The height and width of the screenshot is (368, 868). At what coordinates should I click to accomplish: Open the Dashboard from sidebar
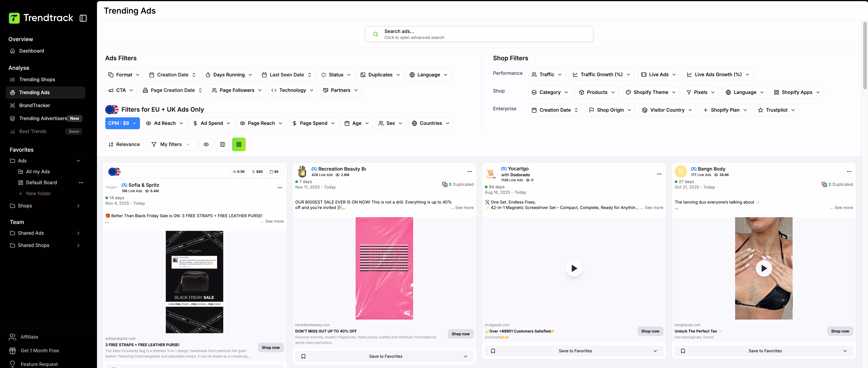click(x=32, y=50)
